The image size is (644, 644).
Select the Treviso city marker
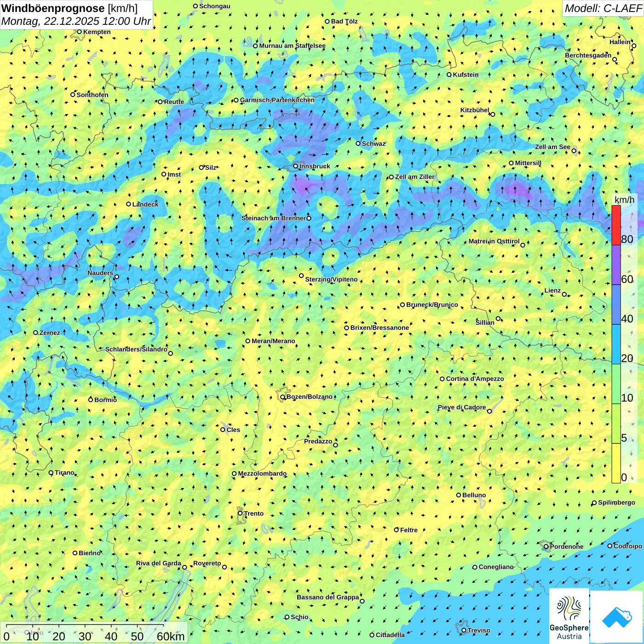tap(464, 630)
